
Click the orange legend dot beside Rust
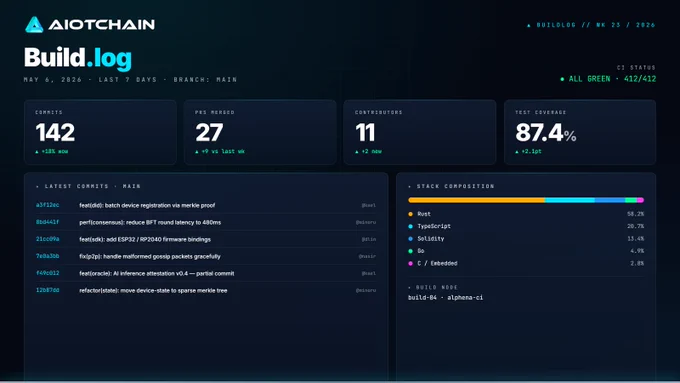(410, 214)
